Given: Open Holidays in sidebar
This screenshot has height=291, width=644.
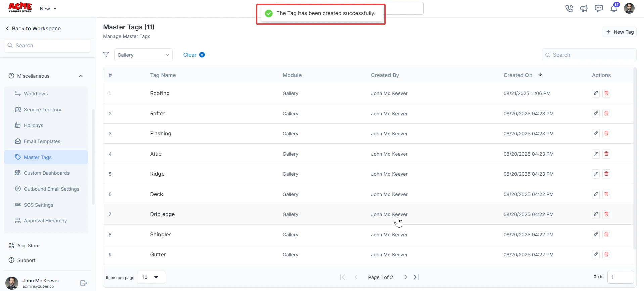Looking at the screenshot, I should (46, 125).
